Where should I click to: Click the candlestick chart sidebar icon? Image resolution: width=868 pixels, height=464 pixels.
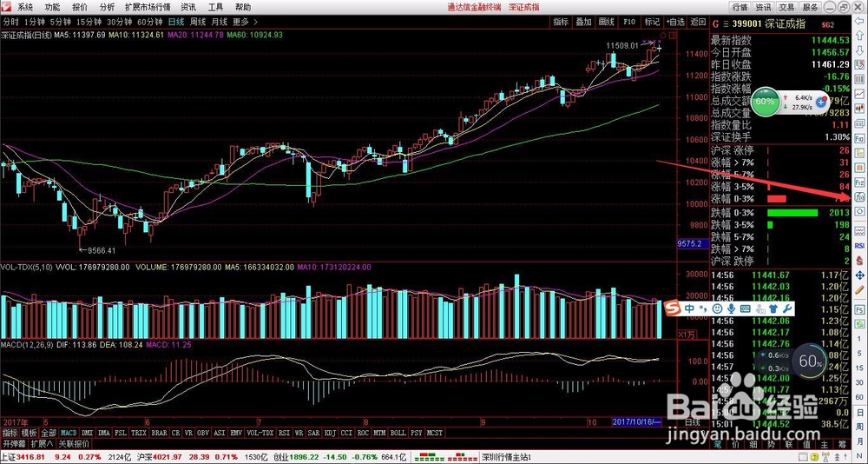861,108
